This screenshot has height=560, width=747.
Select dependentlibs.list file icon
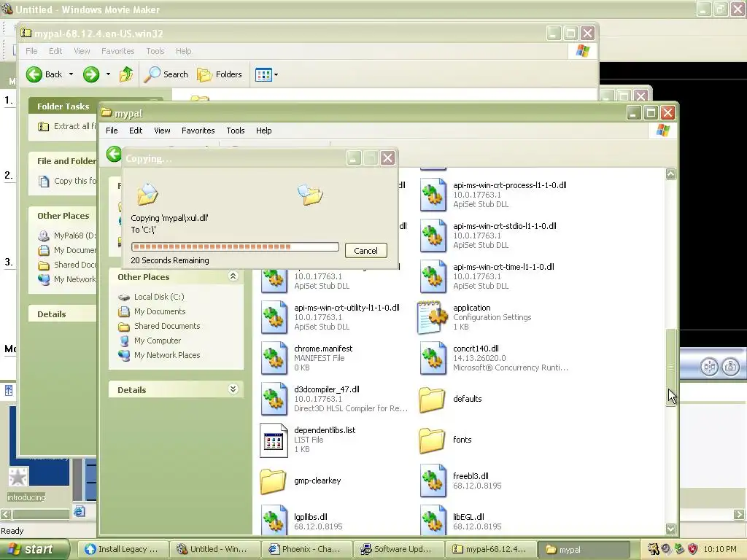click(x=274, y=440)
